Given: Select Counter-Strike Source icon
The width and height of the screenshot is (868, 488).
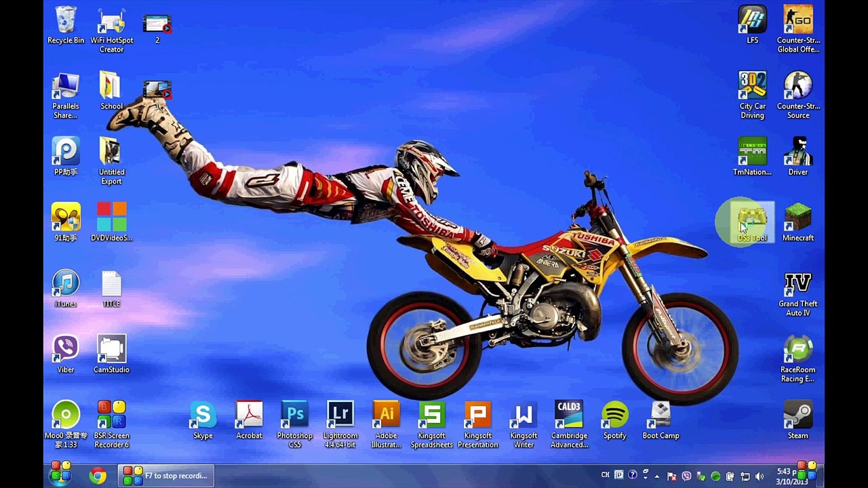Looking at the screenshot, I should 798,96.
